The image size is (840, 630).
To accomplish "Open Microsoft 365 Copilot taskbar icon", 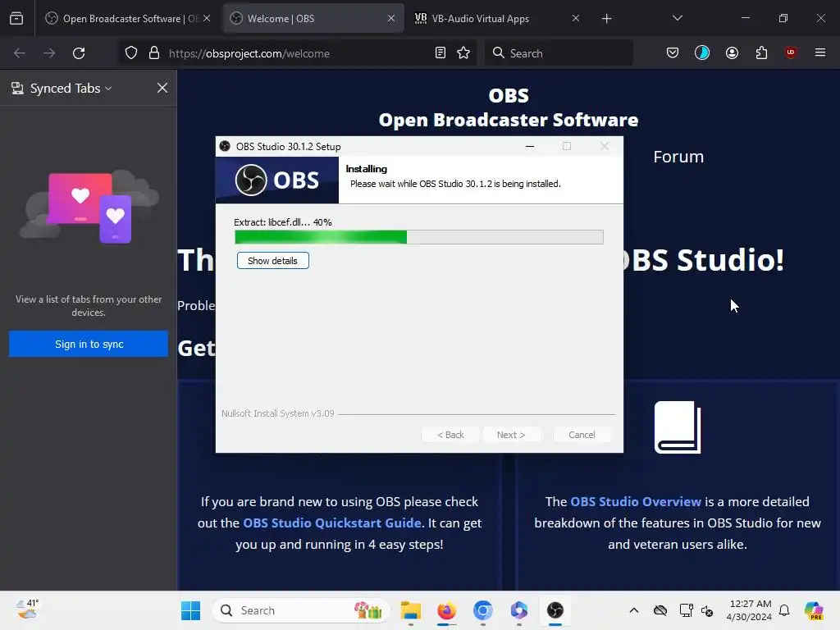I will (x=518, y=610).
